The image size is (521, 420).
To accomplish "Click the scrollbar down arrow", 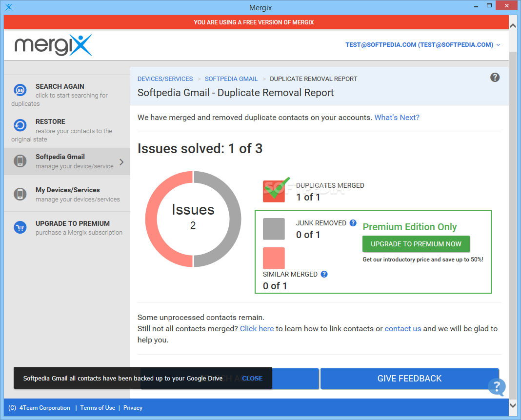I will tap(513, 406).
